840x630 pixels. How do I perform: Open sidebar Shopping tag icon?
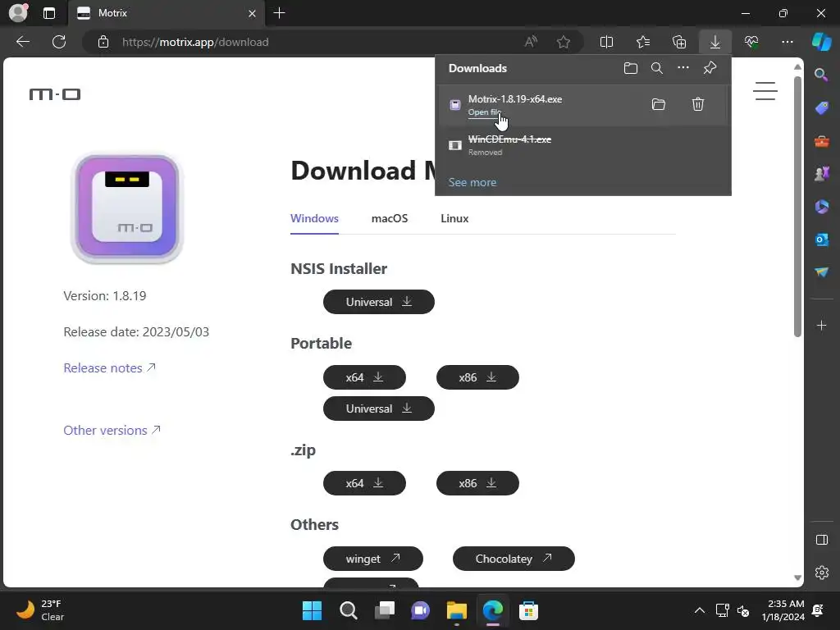coord(821,107)
